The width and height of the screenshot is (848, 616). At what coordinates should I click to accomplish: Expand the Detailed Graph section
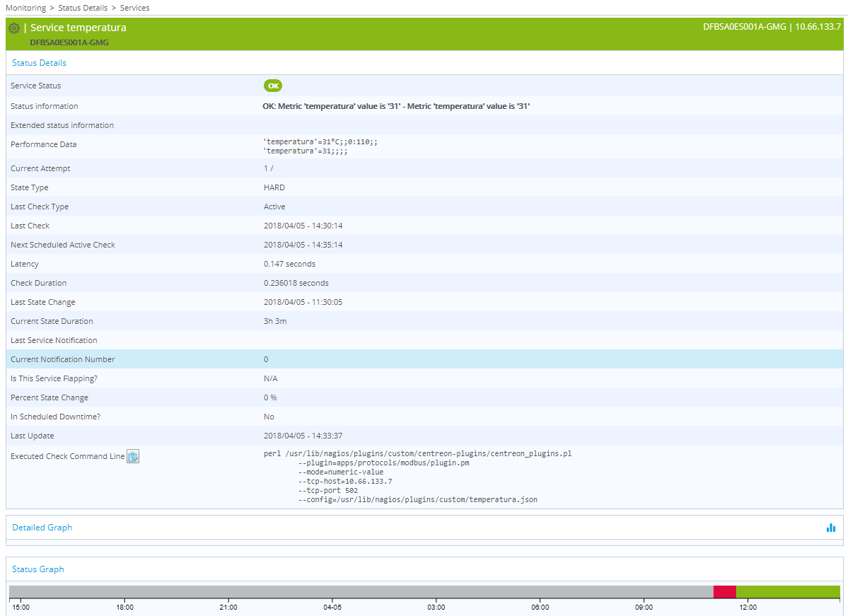41,527
